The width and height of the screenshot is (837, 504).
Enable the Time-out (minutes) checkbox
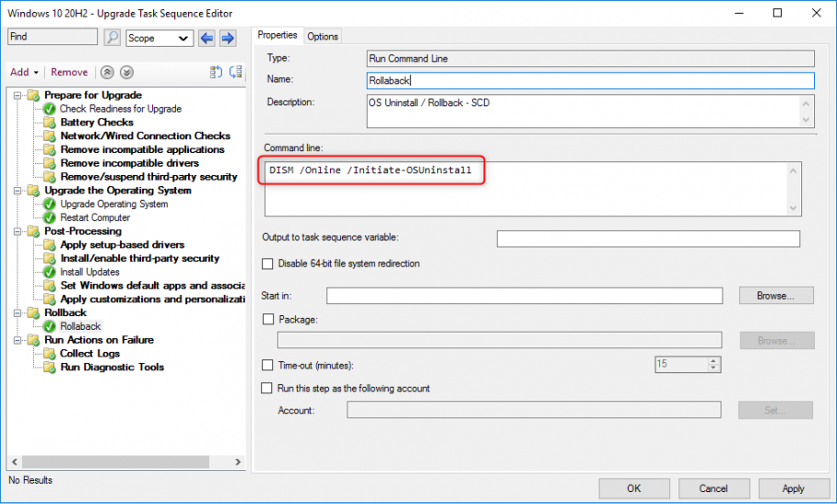(268, 365)
